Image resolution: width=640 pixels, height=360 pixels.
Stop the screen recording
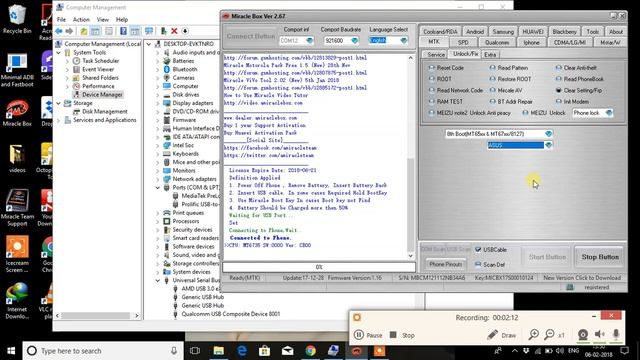coord(402,335)
